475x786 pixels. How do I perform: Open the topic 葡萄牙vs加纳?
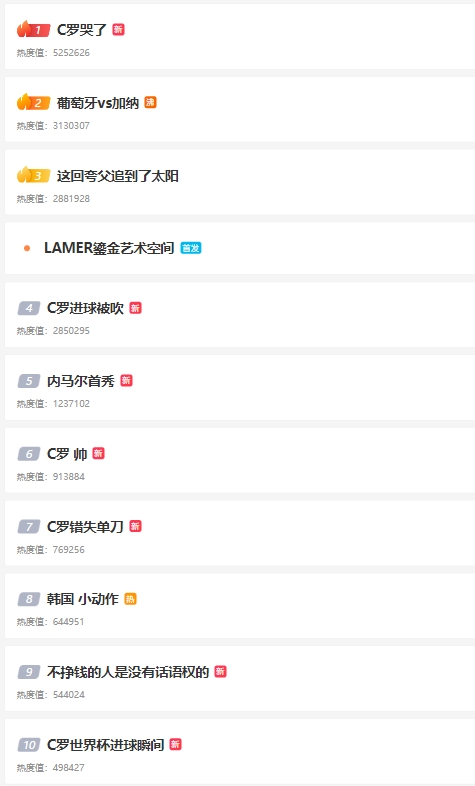(x=98, y=103)
